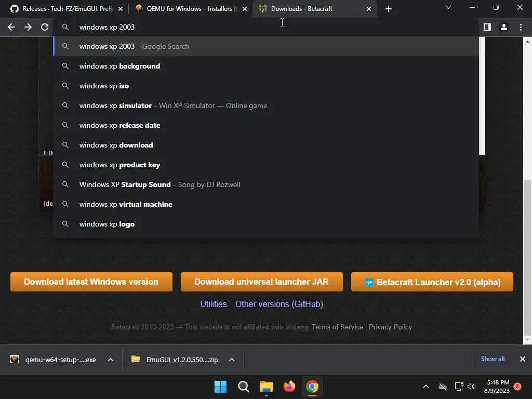Choose the 'windows xp 2003 - Google Search' suggestion
Screen dimensions: 532x399
(x=267, y=46)
